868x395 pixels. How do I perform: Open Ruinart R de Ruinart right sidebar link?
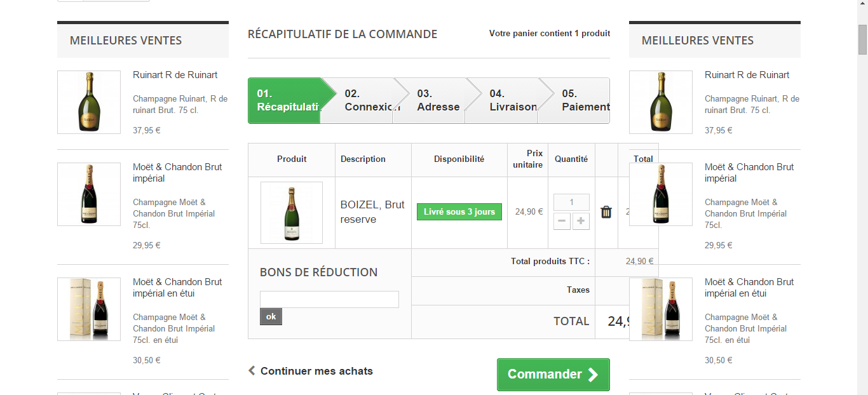click(747, 75)
